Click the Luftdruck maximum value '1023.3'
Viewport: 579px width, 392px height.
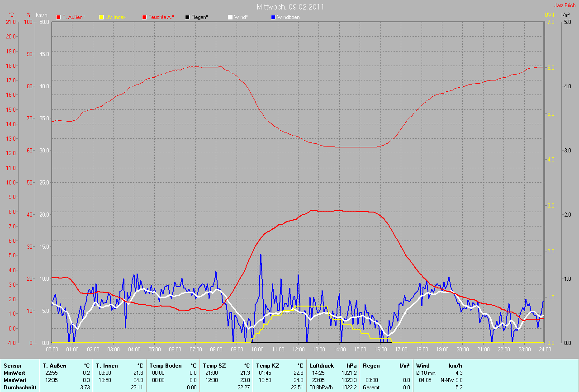pyautogui.click(x=349, y=380)
